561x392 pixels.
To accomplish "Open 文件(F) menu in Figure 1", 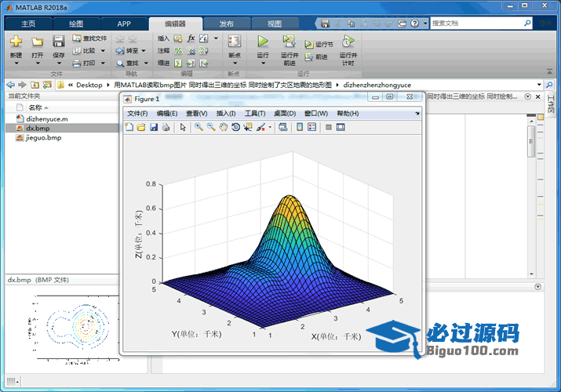I will (137, 114).
